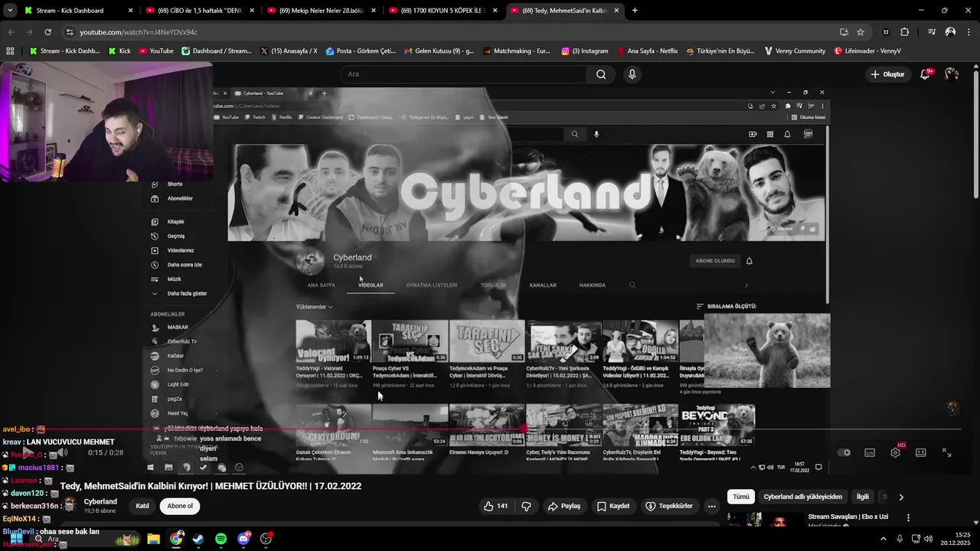Mute the video with the player speaker icon
This screenshot has width=980, height=551.
tap(64, 452)
